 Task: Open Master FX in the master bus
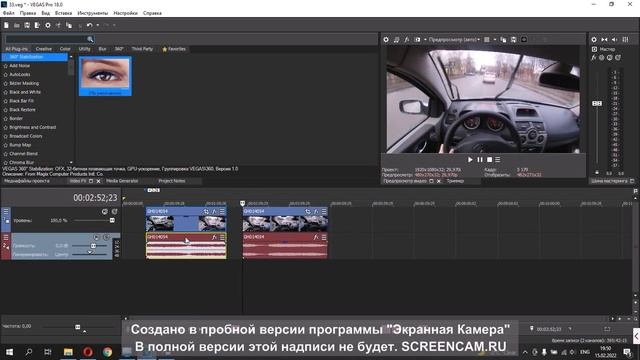pos(594,58)
